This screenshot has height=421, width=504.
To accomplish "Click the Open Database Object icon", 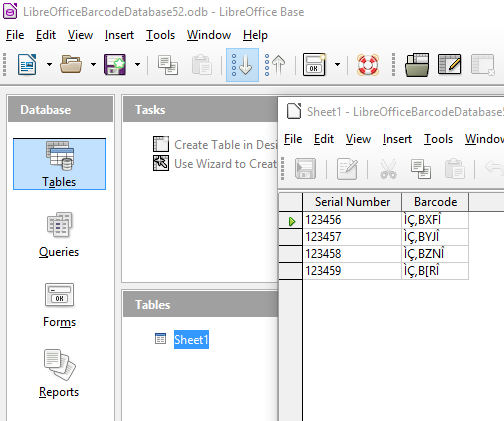I will (417, 65).
